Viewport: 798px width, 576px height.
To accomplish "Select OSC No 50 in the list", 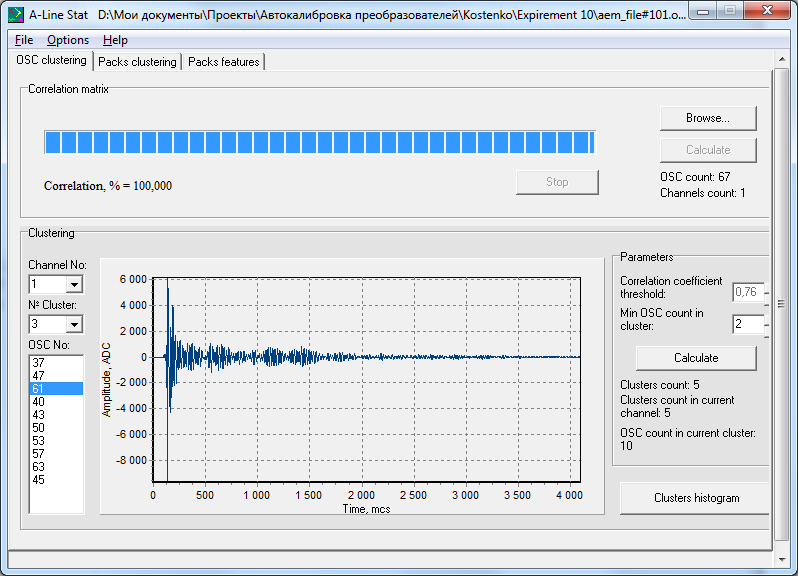I will pos(56,427).
